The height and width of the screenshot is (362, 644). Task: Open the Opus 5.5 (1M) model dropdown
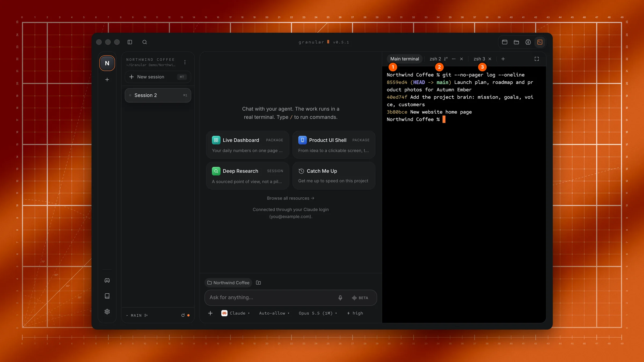click(x=318, y=313)
